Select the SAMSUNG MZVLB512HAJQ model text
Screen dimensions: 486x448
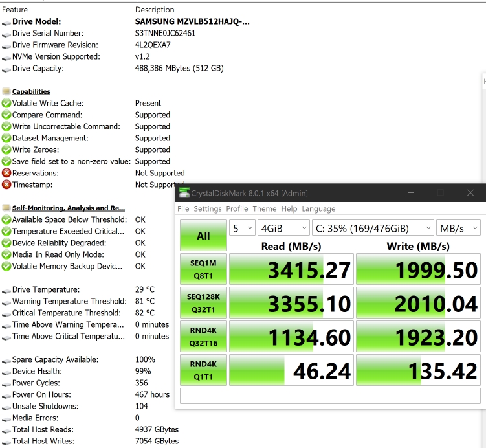[192, 22]
